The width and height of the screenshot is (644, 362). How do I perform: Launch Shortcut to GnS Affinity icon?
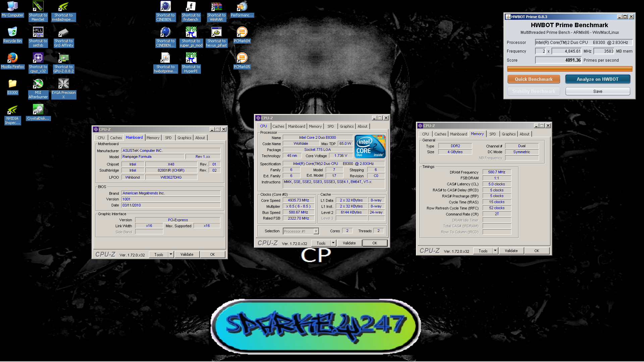63,37
